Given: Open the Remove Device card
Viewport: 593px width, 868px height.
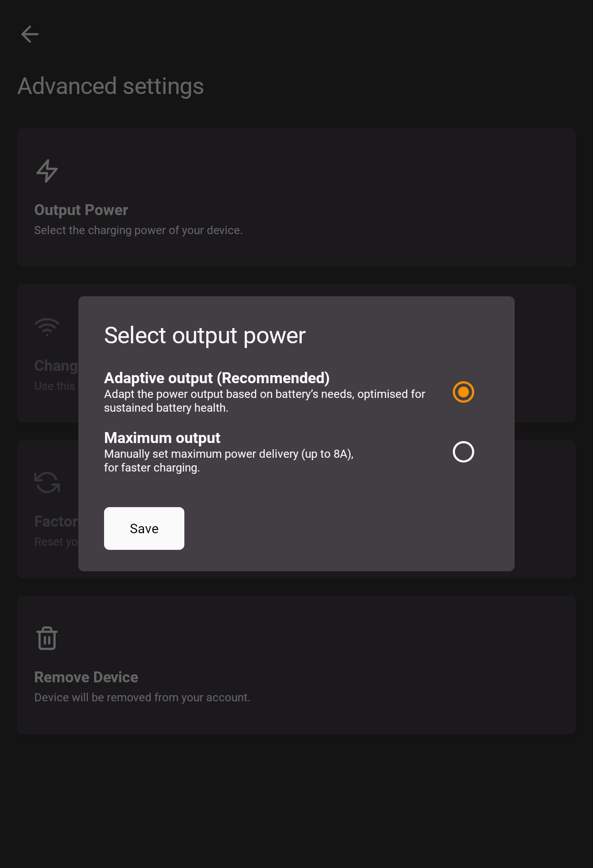Looking at the screenshot, I should point(296,665).
